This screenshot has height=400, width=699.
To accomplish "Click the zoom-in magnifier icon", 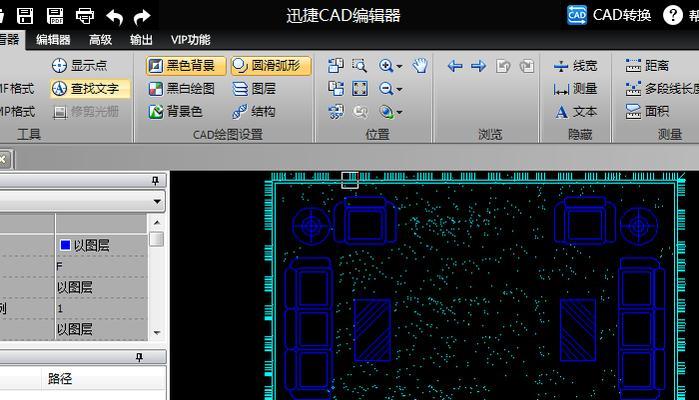I will point(386,66).
